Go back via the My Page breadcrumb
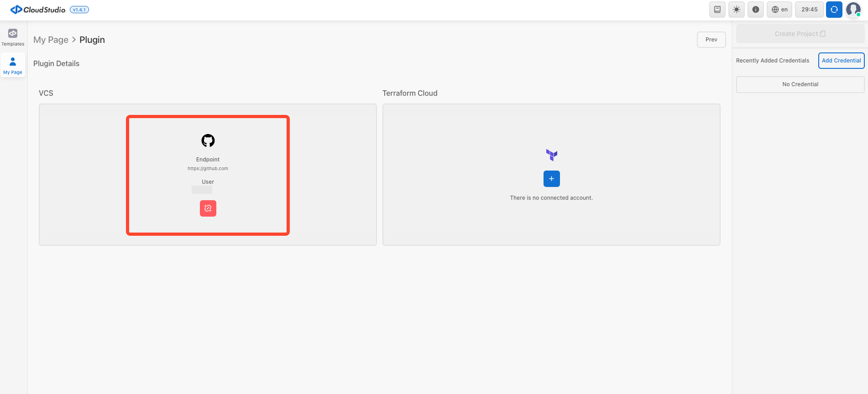 pyautogui.click(x=51, y=40)
